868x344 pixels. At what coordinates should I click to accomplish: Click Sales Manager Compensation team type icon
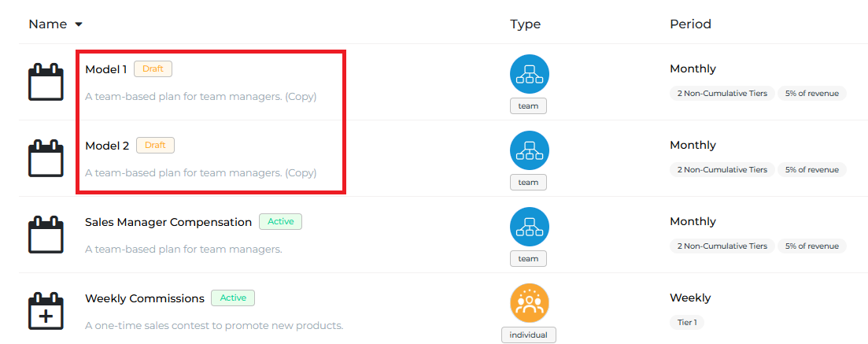tap(529, 227)
